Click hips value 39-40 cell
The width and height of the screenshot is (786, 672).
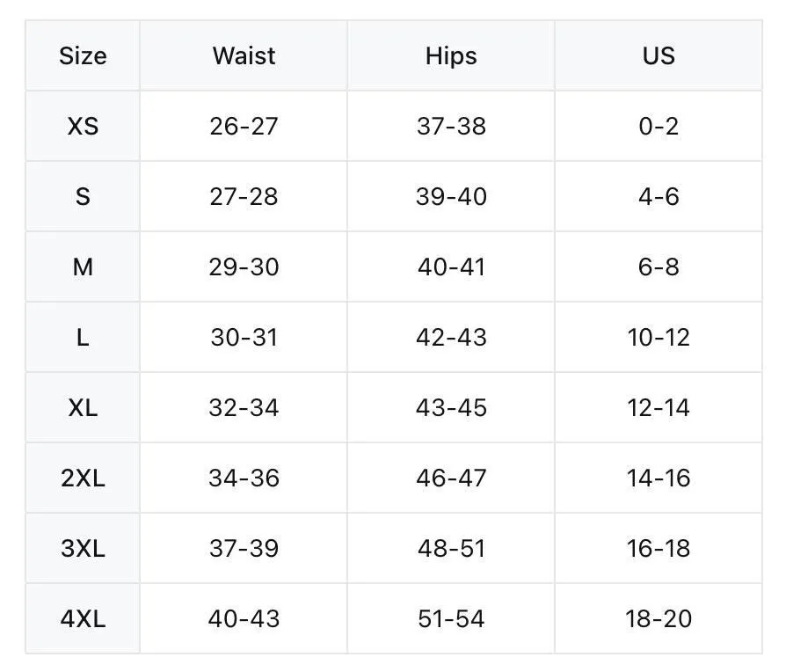point(451,196)
